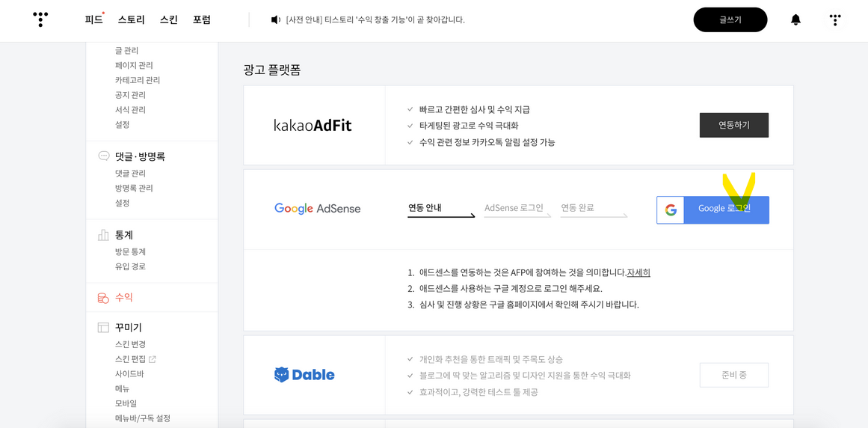The width and height of the screenshot is (868, 428).
Task: Click 타게팅된 광고로 수익 극대화 text
Action: point(469,126)
